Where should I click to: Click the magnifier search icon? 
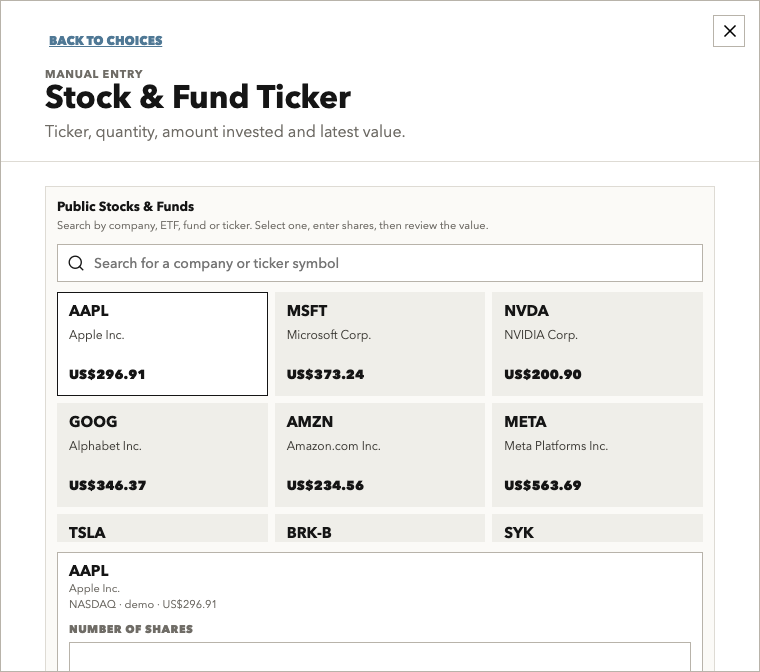pos(76,263)
